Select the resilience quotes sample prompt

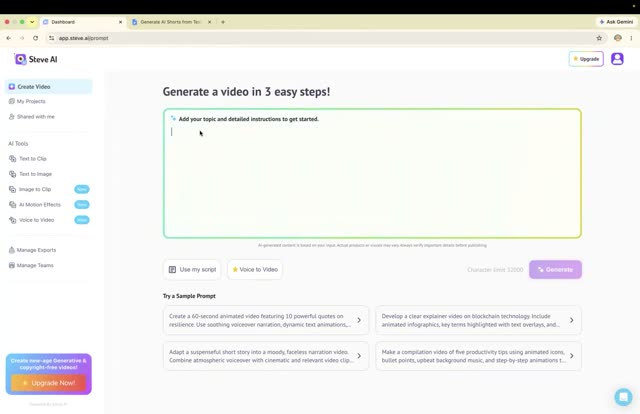(x=266, y=321)
